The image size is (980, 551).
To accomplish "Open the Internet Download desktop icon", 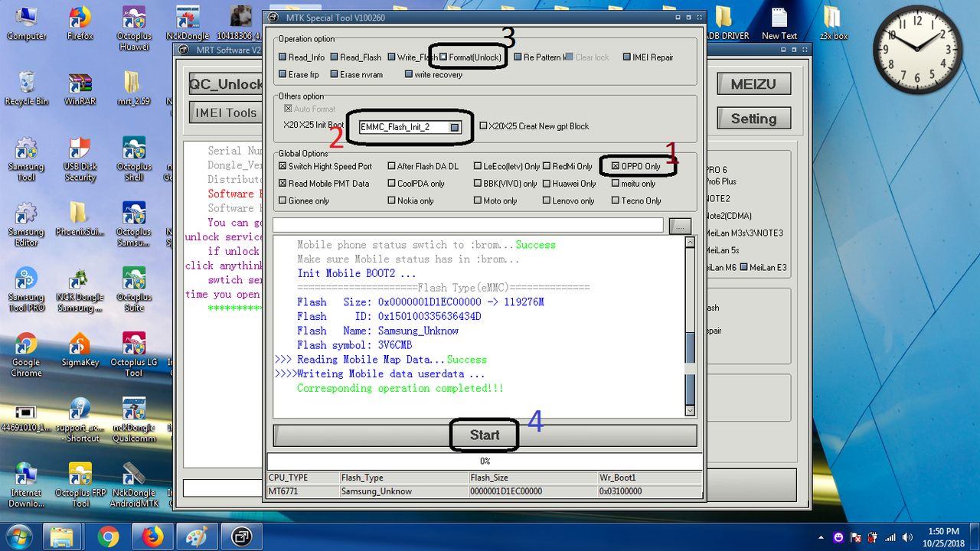I will coord(26,484).
